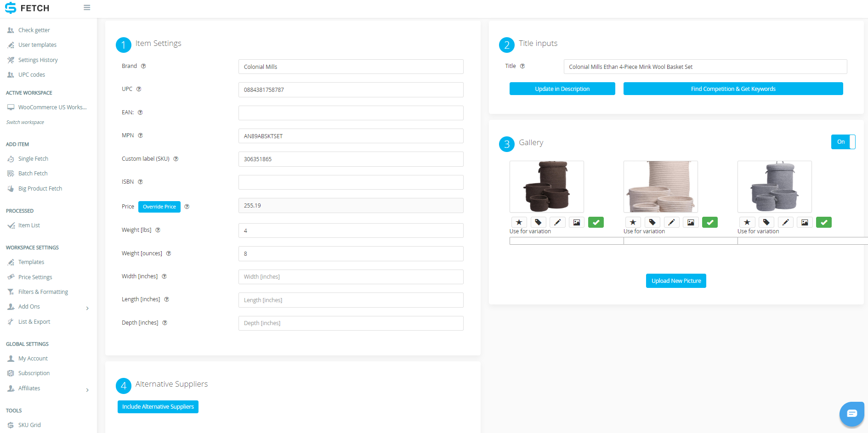Click pencil edit icon on gray basket image
The height and width of the screenshot is (433, 868).
tap(785, 222)
